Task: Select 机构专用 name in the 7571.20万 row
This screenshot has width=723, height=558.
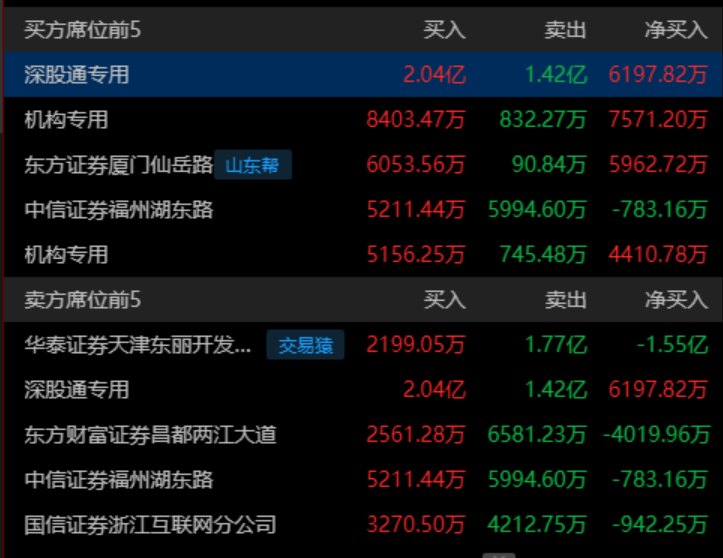Action: tap(66, 120)
